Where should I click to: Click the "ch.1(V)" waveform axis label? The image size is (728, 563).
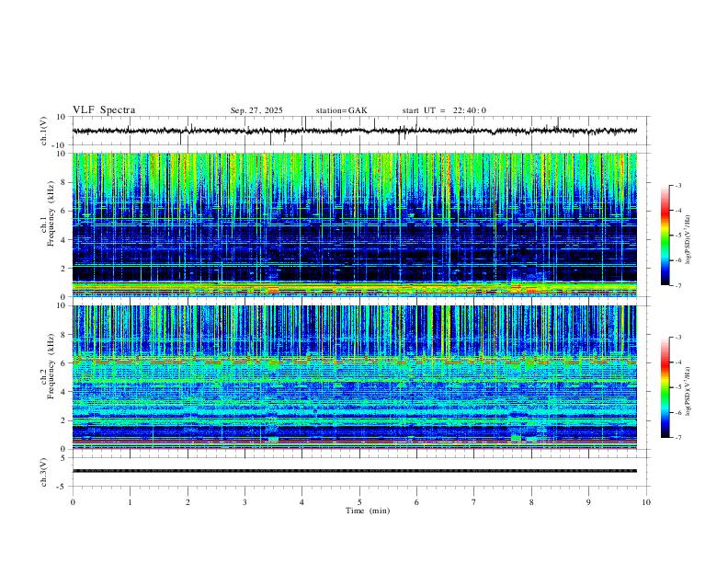(44, 131)
